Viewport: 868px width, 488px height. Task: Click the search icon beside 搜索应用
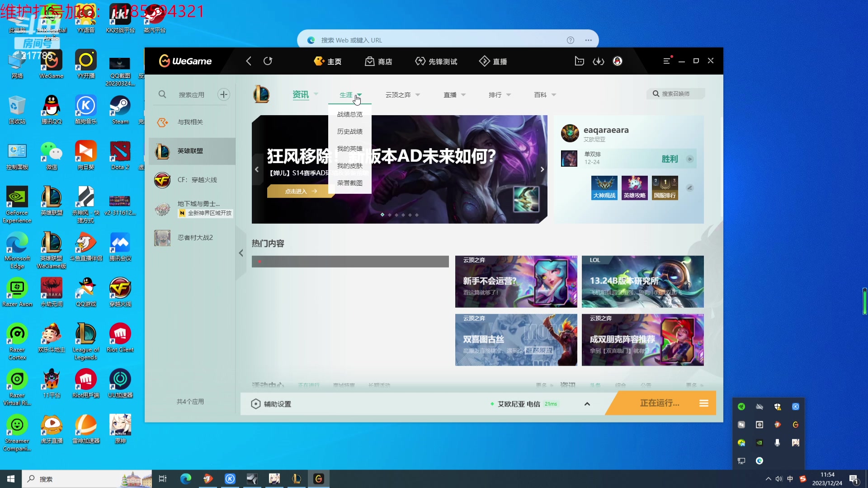162,94
